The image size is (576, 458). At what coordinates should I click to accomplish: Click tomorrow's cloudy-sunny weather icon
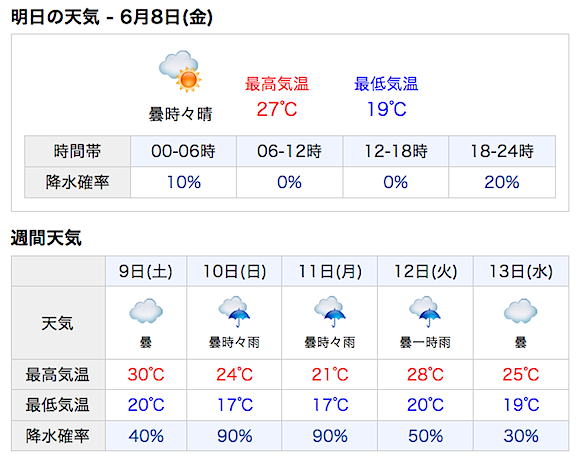(x=180, y=71)
